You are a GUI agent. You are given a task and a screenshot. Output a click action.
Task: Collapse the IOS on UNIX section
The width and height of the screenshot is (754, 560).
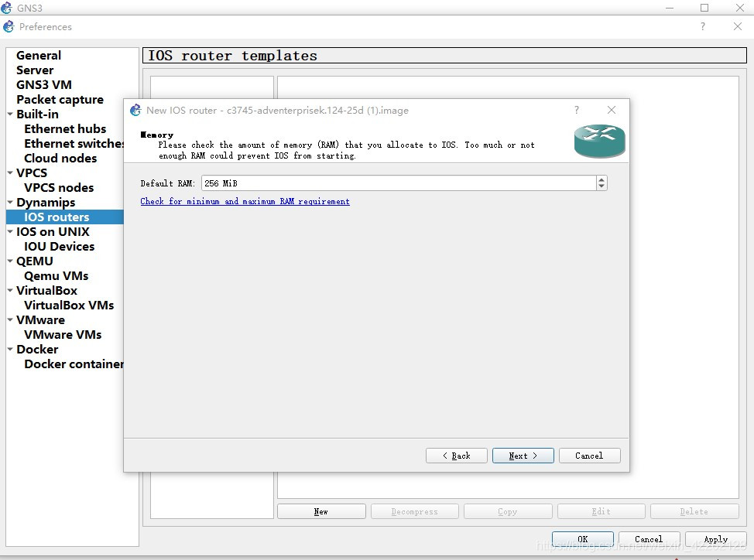tap(10, 231)
